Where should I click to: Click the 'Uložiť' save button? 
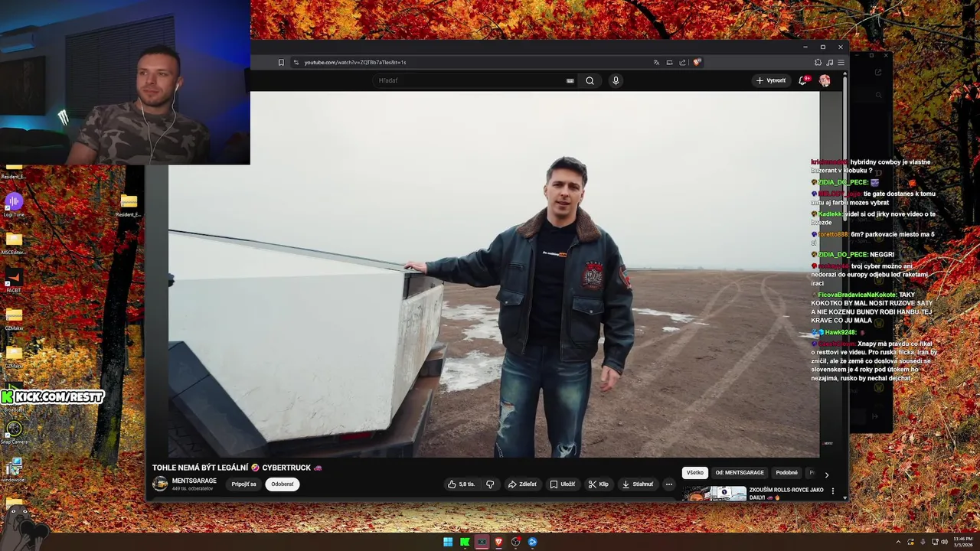tap(563, 484)
